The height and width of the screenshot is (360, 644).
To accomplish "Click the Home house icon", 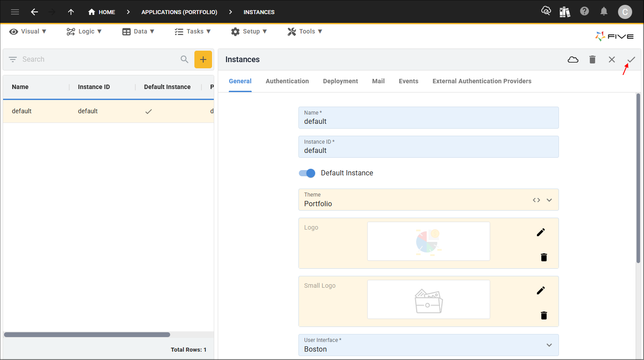I will 92,12.
